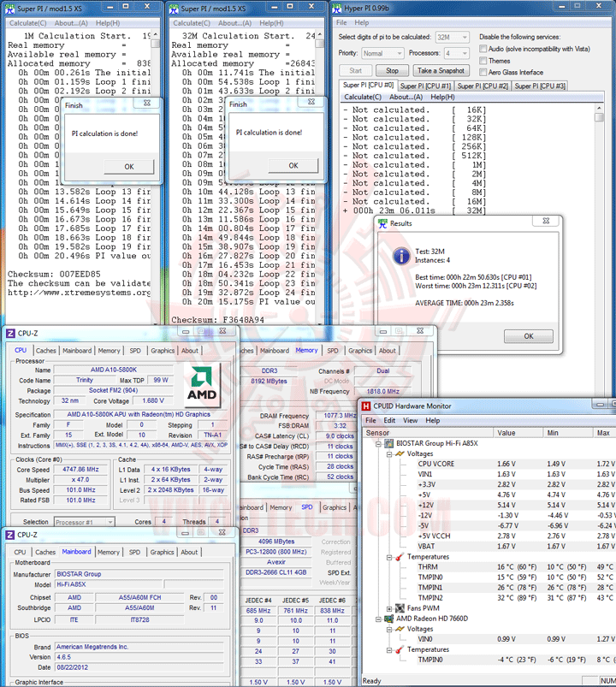Image resolution: width=616 pixels, height=687 pixels.
Task: Click the BIOS Version 4.6.5 field
Action: 139,657
